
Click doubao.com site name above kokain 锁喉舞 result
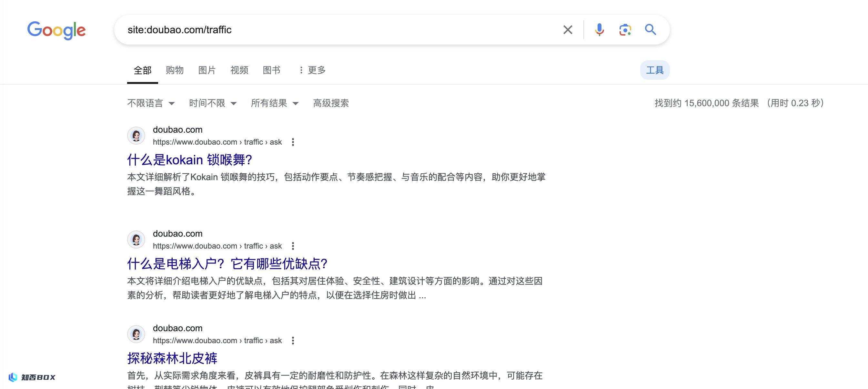coord(177,130)
